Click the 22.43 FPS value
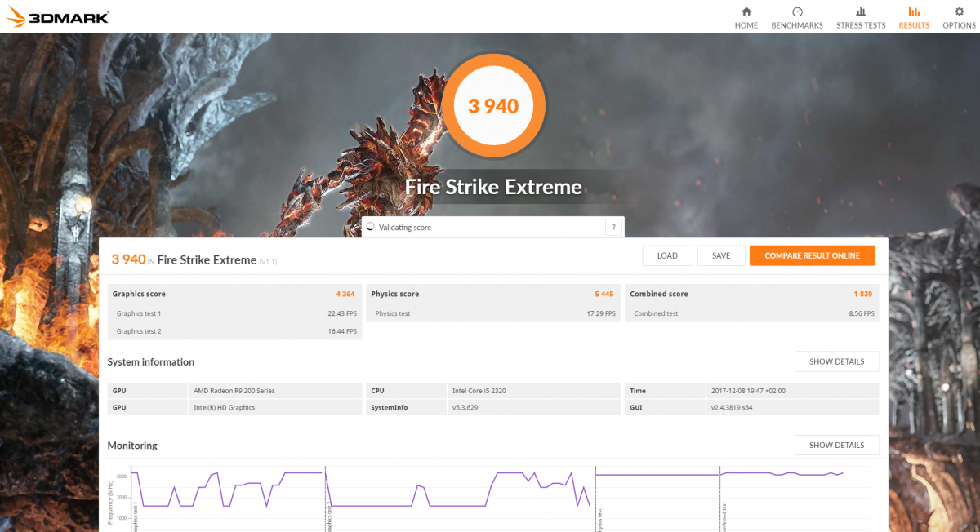This screenshot has width=980, height=532. coord(342,313)
